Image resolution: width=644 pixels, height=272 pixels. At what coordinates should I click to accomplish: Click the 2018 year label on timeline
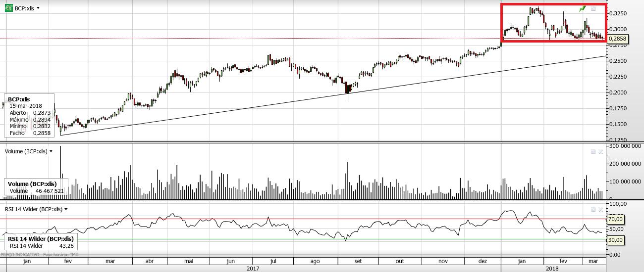[552, 268]
